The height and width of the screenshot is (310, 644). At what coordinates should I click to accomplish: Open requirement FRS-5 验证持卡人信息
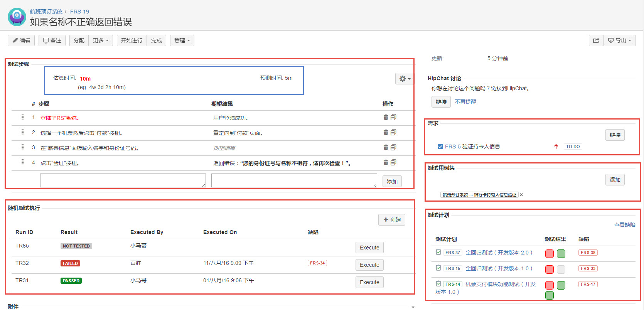(472, 147)
